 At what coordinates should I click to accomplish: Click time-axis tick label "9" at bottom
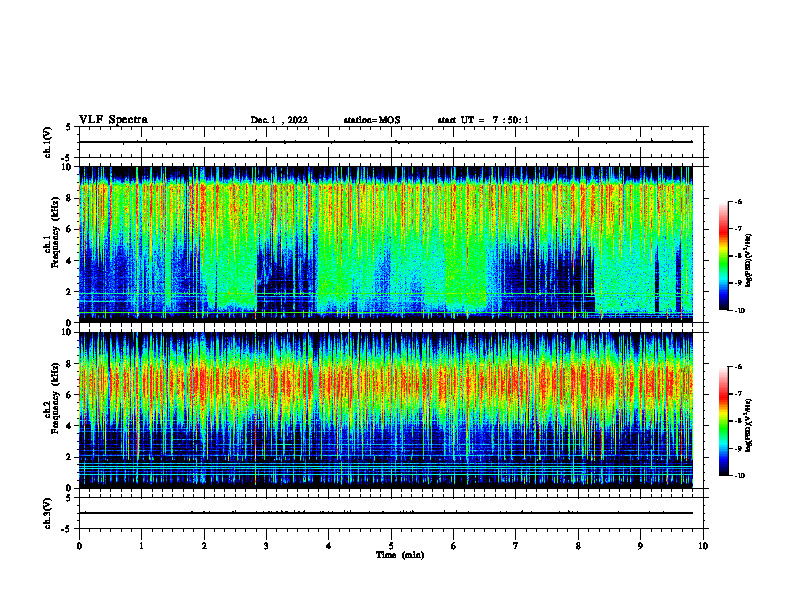tap(640, 546)
